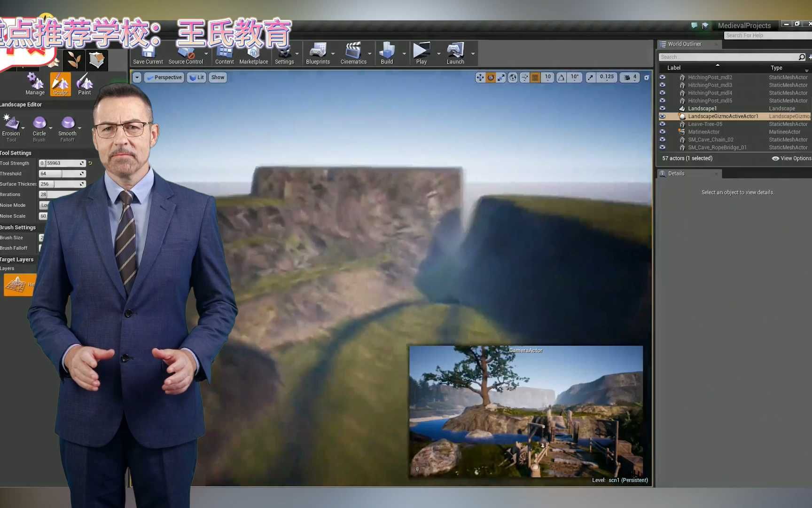Open grid snap value 10 dropdown

pos(547,78)
